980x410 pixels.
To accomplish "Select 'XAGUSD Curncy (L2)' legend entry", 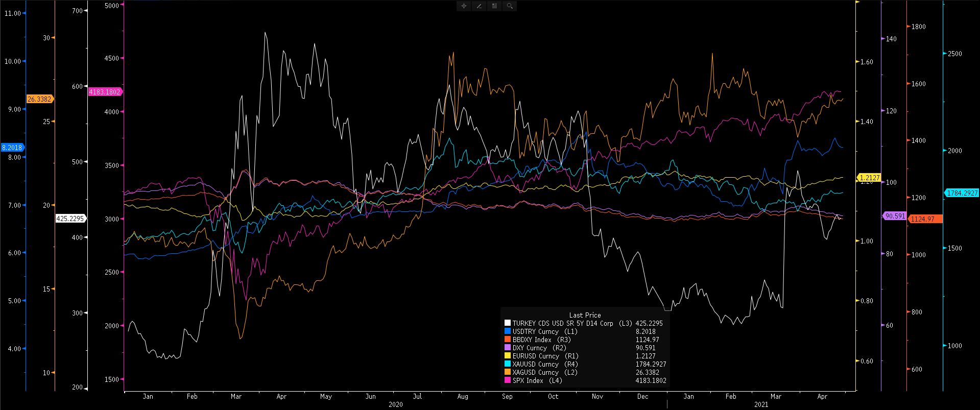I will click(545, 372).
